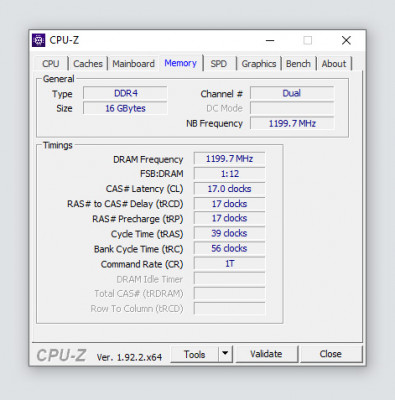Click the Close button at bottom
Image resolution: width=395 pixels, height=400 pixels.
[x=331, y=354]
